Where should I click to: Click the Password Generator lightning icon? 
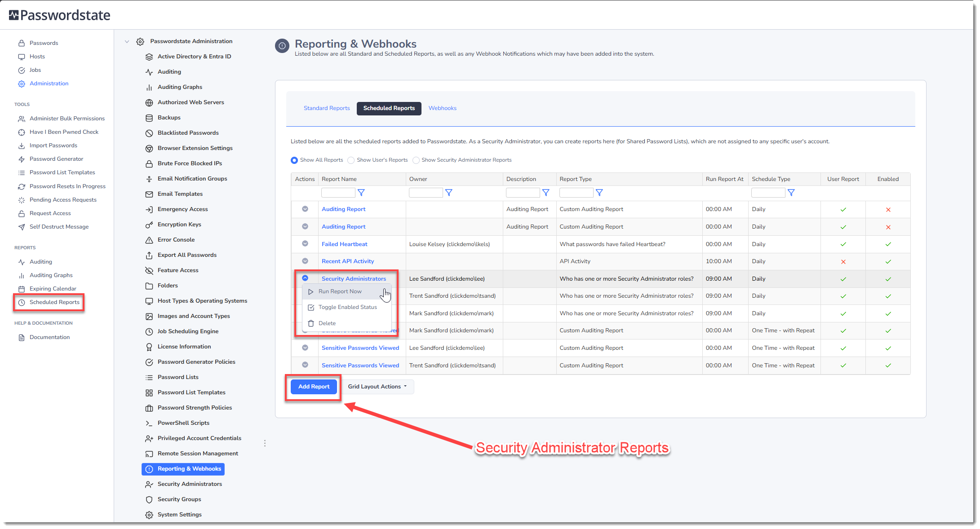(x=22, y=159)
